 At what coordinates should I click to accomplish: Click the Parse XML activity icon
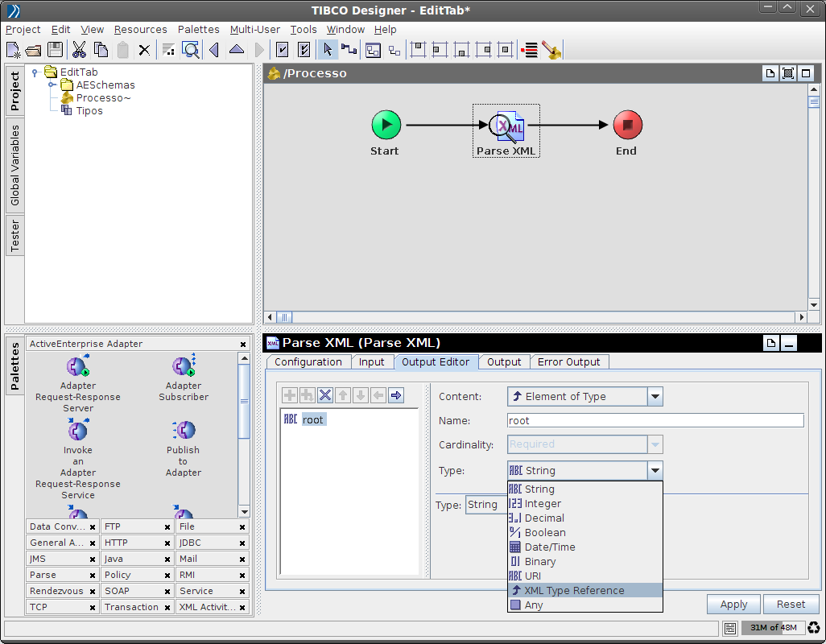[506, 126]
